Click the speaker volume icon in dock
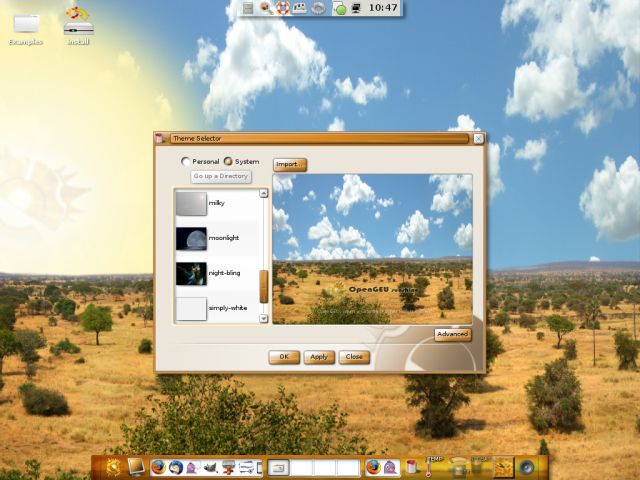 (527, 467)
